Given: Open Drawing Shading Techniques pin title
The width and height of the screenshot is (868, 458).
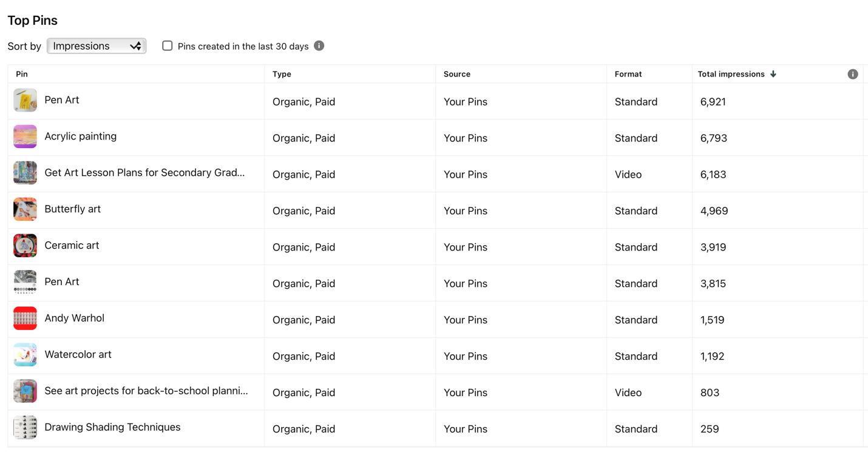Looking at the screenshot, I should [112, 427].
